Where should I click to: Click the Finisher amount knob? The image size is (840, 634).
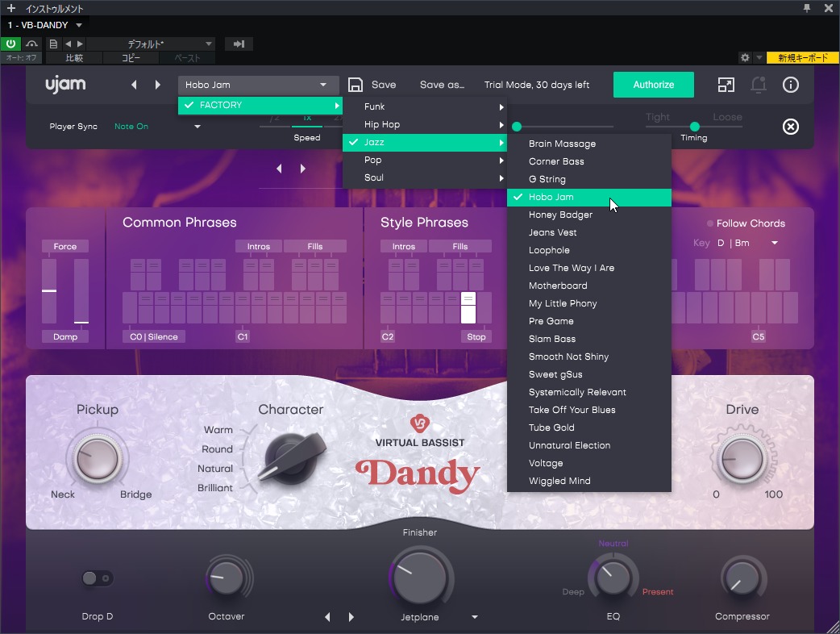coord(419,578)
